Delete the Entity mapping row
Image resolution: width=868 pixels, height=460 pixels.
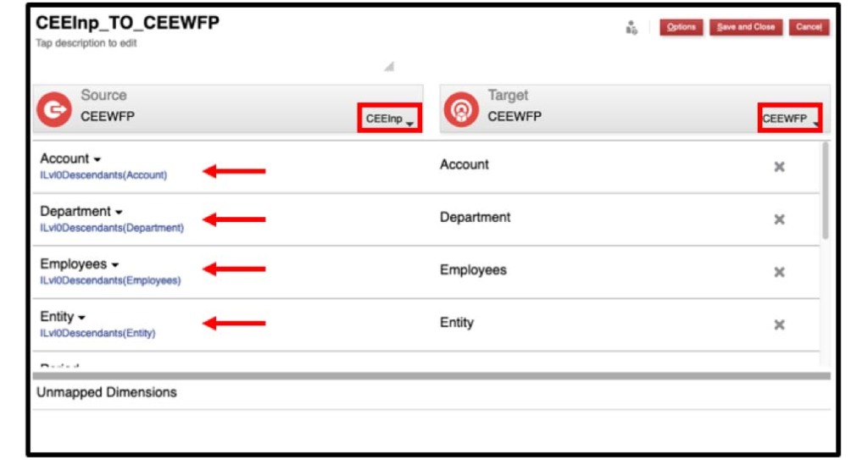779,324
